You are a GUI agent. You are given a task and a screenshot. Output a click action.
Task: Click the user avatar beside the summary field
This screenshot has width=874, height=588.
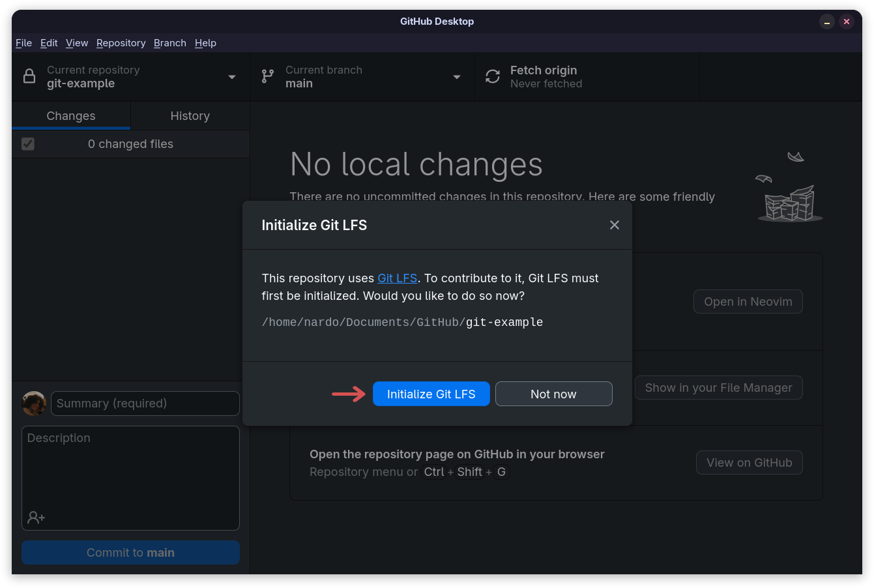pos(34,404)
